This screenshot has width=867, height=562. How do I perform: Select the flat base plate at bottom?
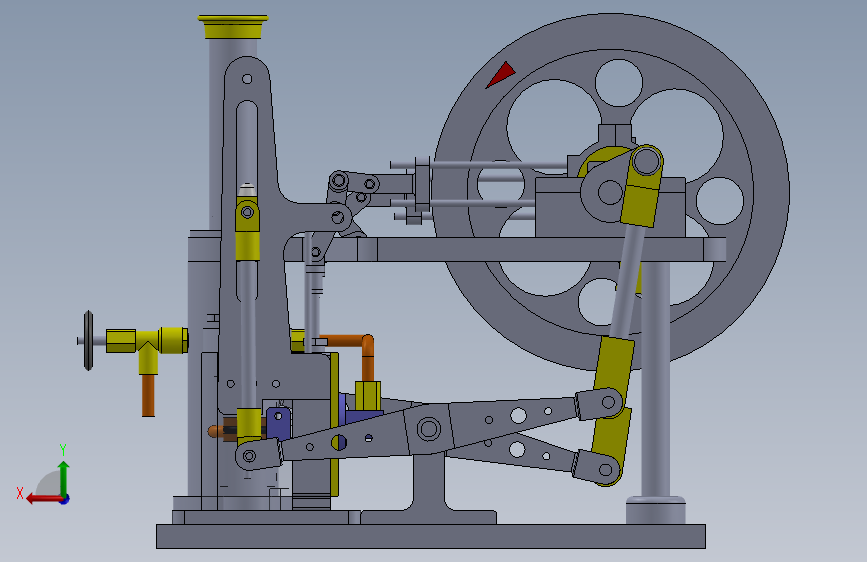pos(431,536)
